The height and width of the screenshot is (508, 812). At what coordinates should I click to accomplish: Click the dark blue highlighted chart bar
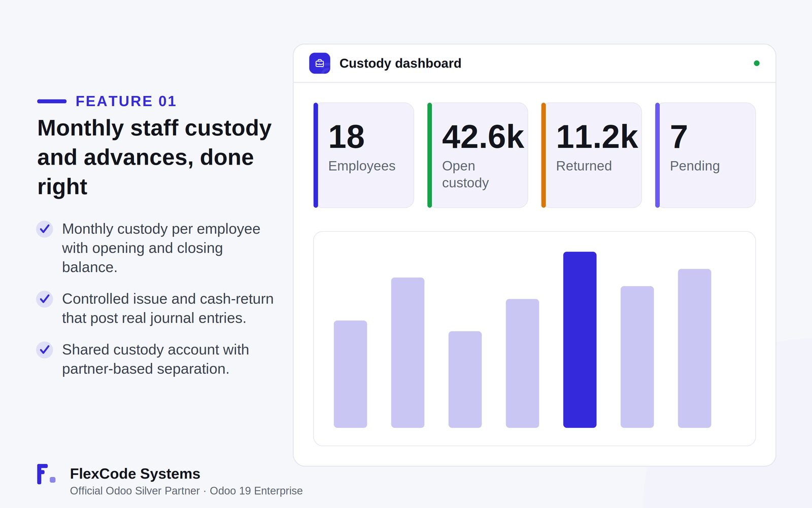point(580,340)
